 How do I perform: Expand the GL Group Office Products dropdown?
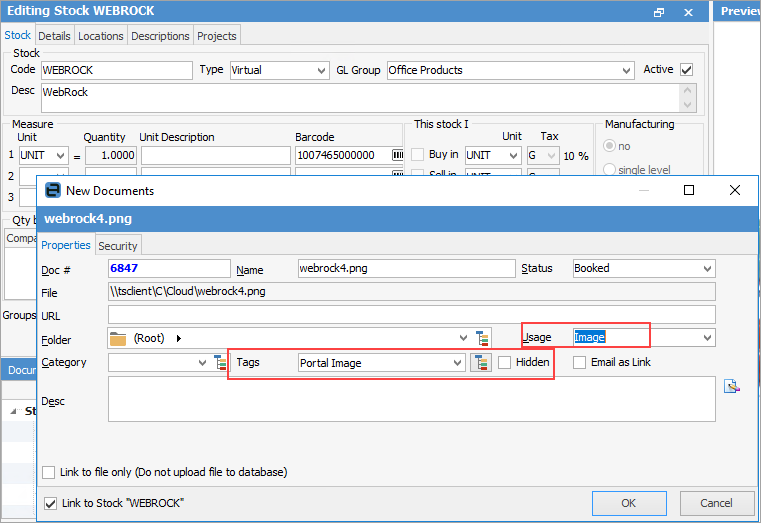[x=626, y=71]
